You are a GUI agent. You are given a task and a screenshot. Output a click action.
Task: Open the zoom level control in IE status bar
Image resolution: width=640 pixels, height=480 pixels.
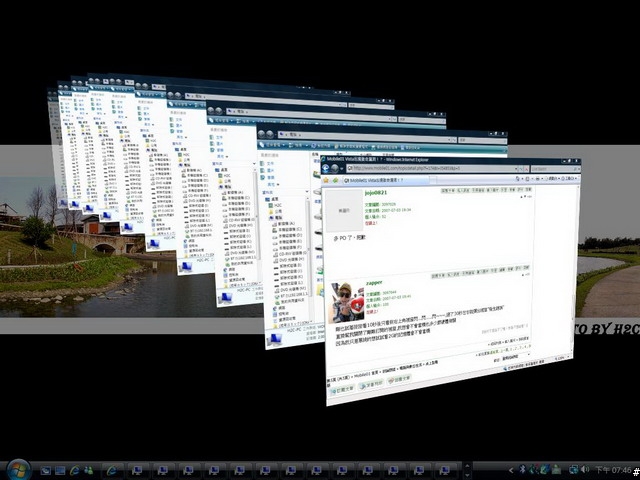tap(562, 358)
